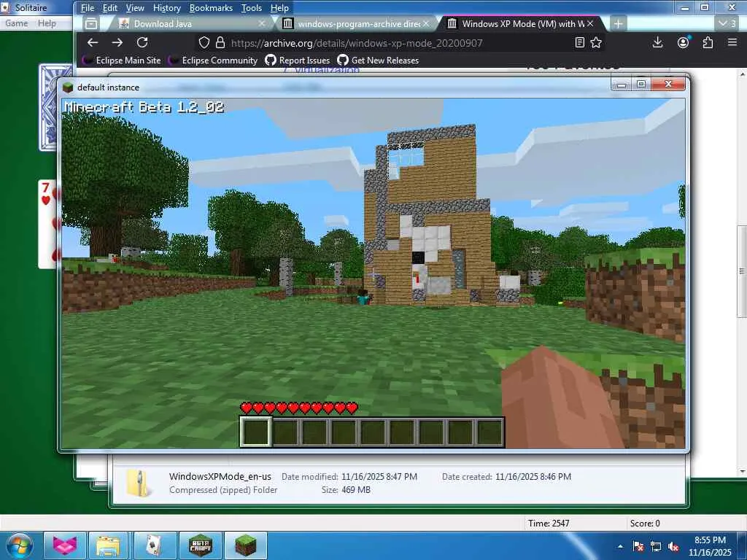Open Eclipse Main Site bookmark
Image resolution: width=747 pixels, height=560 pixels.
(122, 61)
